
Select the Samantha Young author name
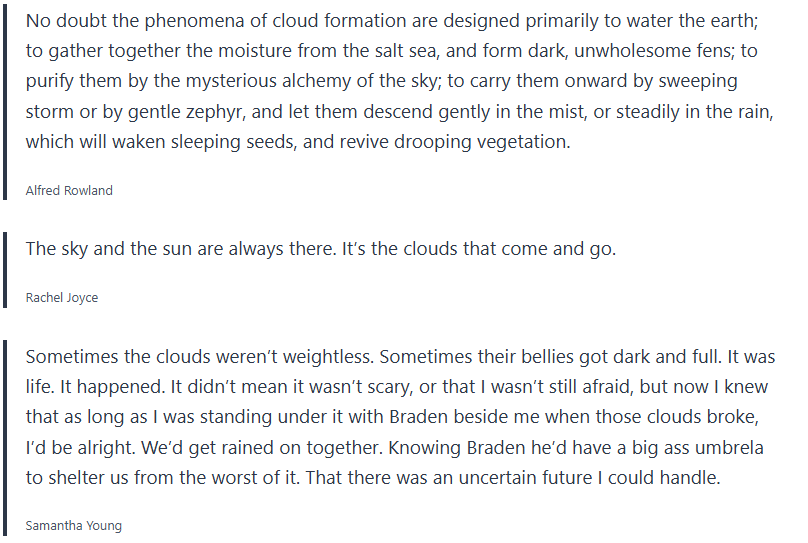74,525
